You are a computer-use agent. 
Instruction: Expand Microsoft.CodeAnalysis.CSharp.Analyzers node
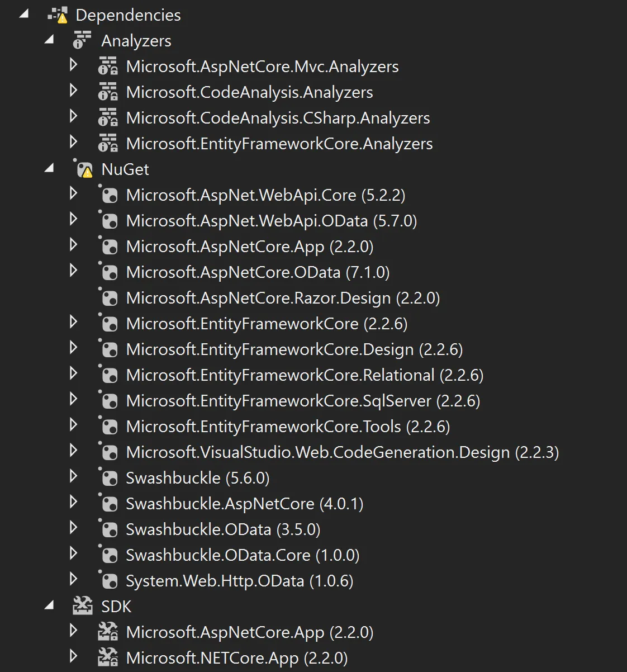pyautogui.click(x=73, y=116)
